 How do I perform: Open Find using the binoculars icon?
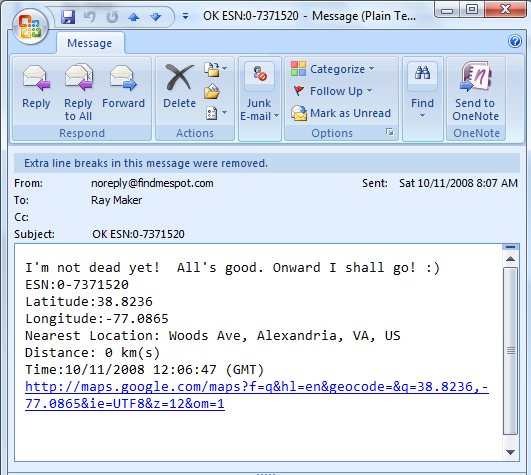coord(422,73)
